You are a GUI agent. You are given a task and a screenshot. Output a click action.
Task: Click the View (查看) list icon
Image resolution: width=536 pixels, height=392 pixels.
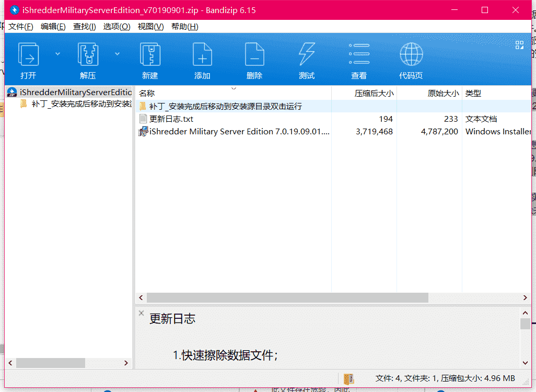pyautogui.click(x=359, y=54)
